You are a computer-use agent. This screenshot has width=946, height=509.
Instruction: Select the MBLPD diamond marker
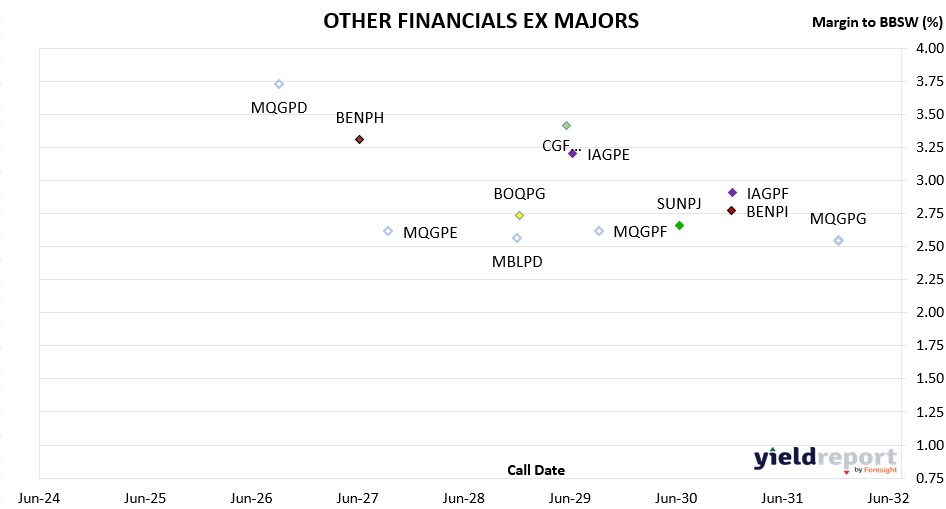(517, 238)
